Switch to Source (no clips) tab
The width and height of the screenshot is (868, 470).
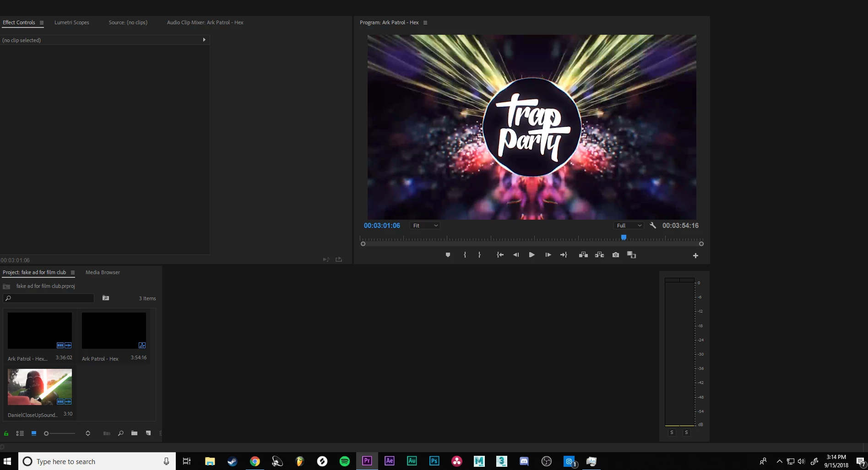click(x=128, y=22)
